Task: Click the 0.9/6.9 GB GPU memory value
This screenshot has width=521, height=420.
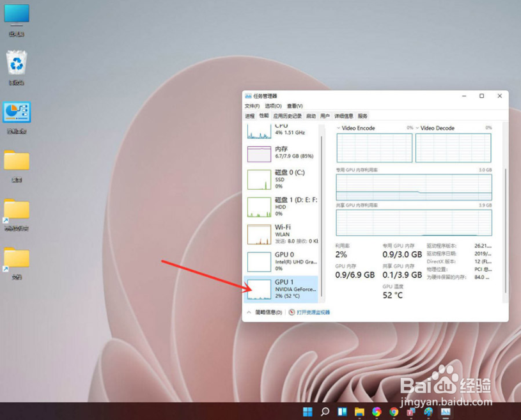Action: click(x=355, y=275)
